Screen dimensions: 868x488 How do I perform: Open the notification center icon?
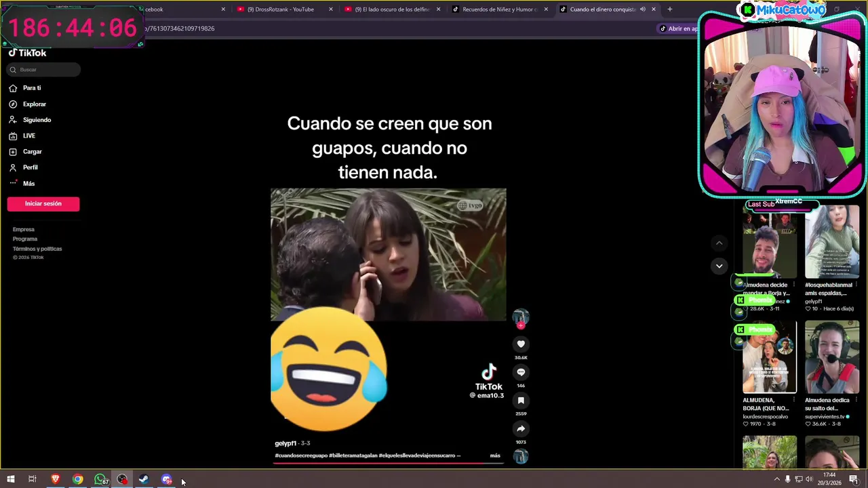[854, 479]
